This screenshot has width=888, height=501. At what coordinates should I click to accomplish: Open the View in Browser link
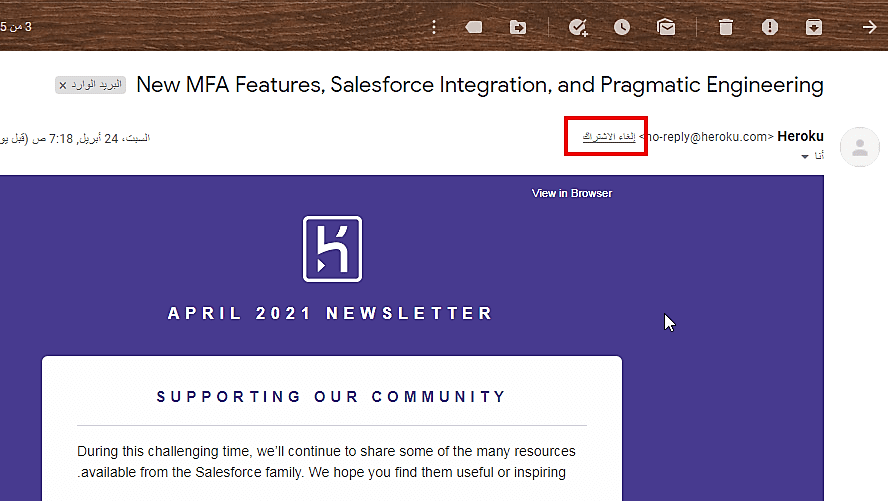pyautogui.click(x=572, y=193)
